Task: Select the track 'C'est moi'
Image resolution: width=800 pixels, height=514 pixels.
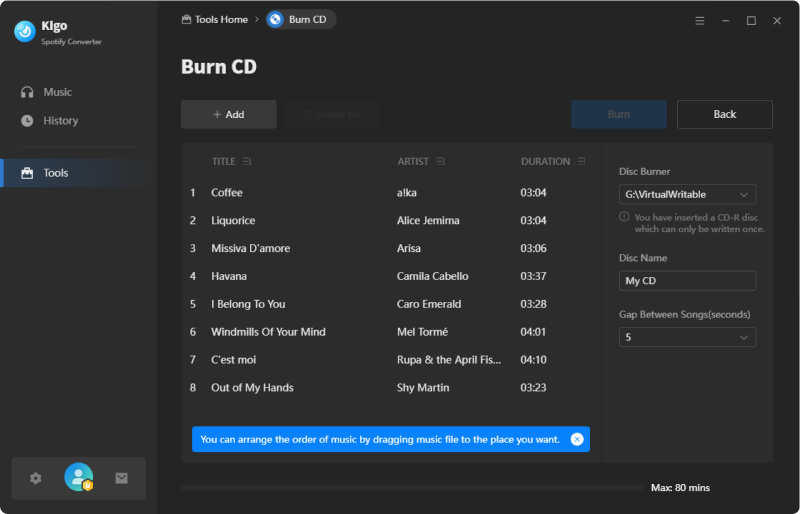Action: click(234, 360)
